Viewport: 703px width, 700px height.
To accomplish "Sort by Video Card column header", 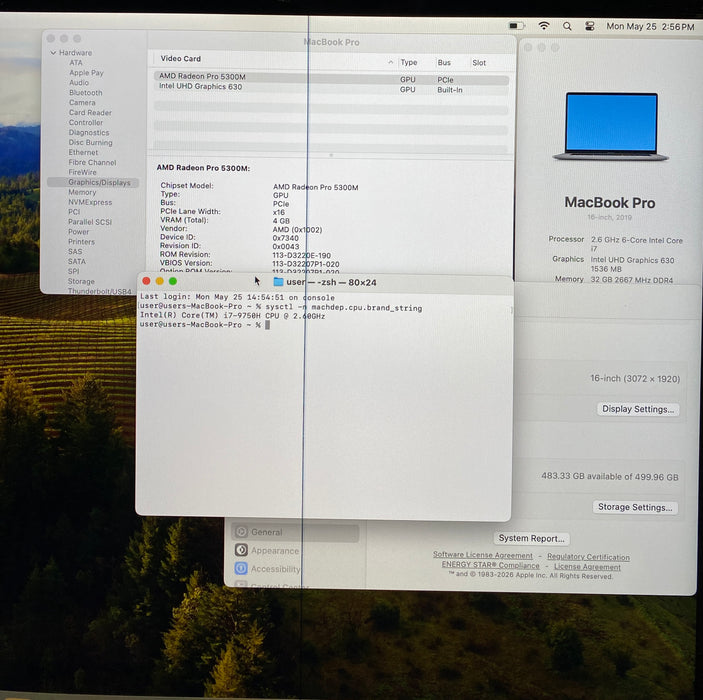I will click(x=181, y=58).
